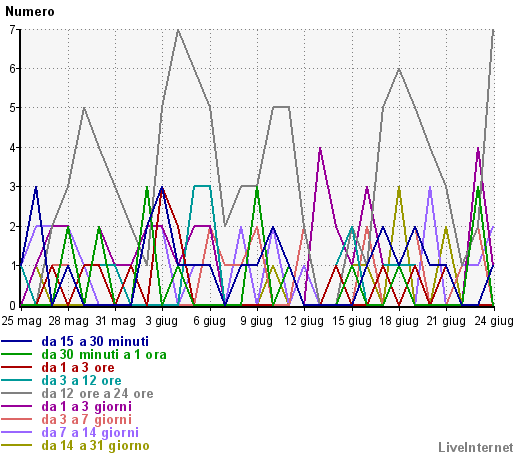Viewport: 520px width, 457px height.
Task: Click dark red legend line swatch
Action: point(17,367)
